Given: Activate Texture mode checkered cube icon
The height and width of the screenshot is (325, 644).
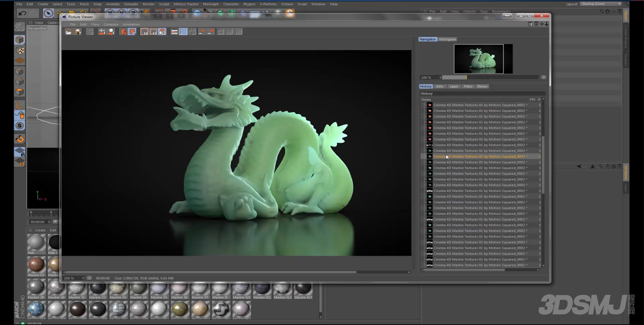Looking at the screenshot, I should [19, 50].
